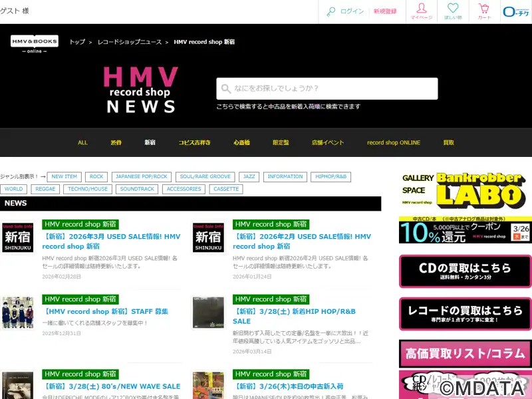Click the search magnifier icon
This screenshot has height=399, width=532.
pos(225,89)
